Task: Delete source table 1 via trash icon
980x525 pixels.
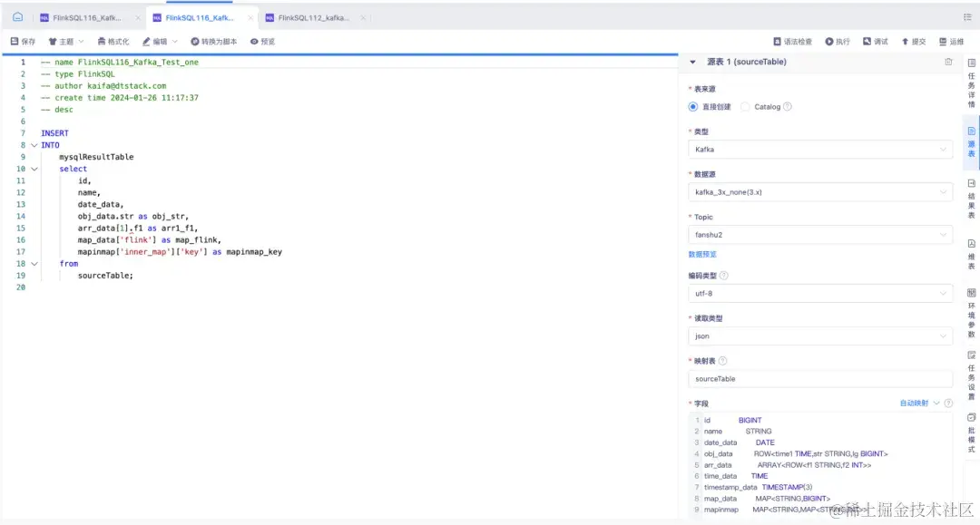Action: tap(948, 62)
